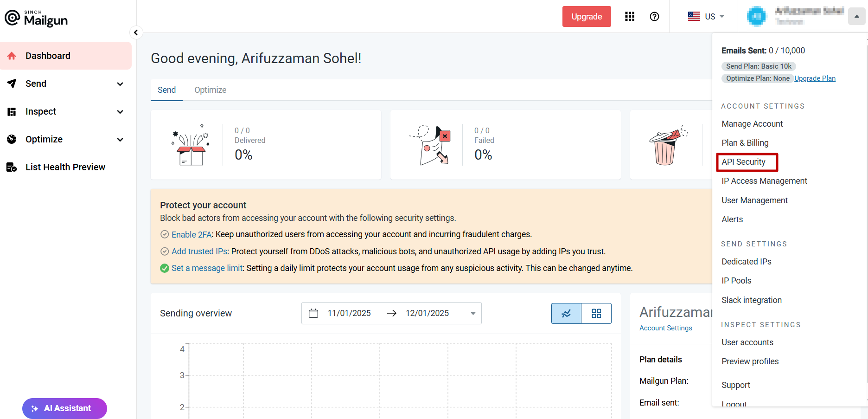Click the help question mark icon

654,17
